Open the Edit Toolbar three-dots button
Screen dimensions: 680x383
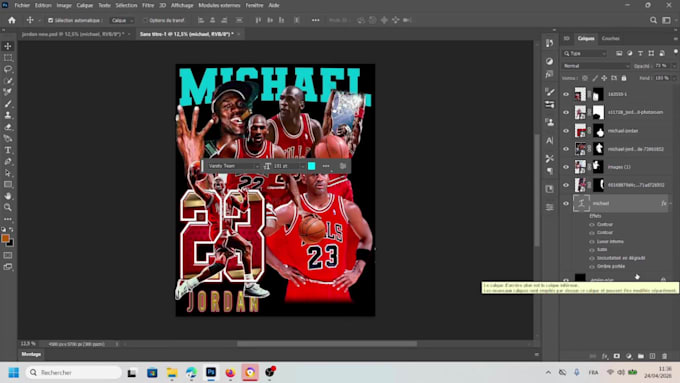click(x=8, y=219)
